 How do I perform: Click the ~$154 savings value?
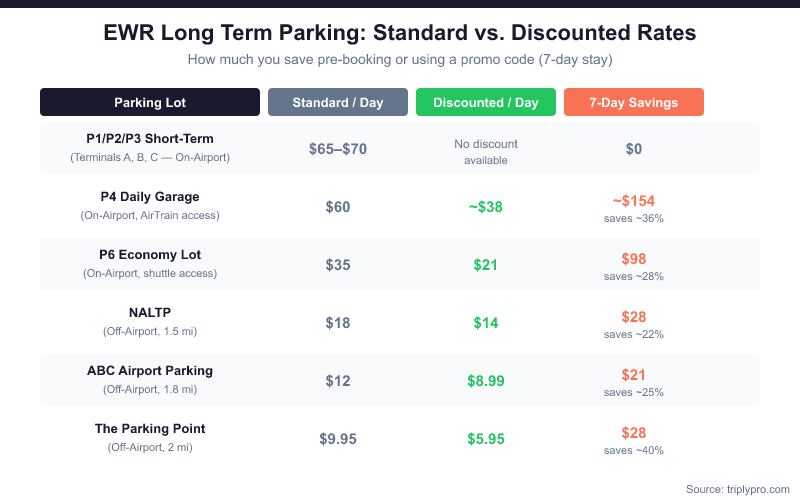coord(634,201)
